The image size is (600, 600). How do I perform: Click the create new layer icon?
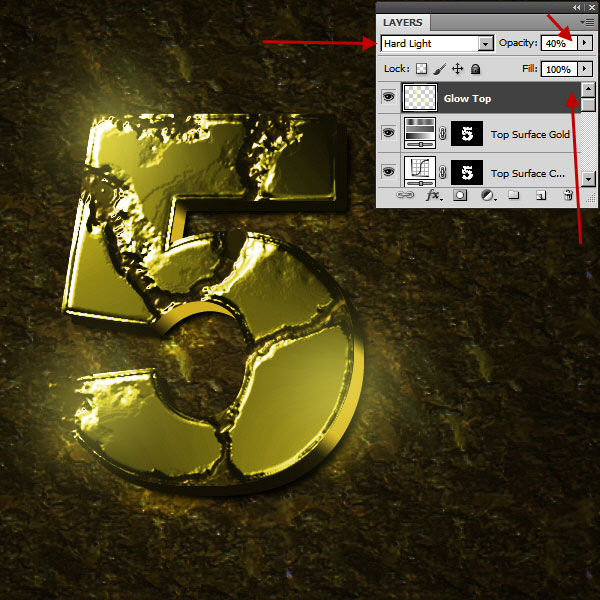pos(540,196)
